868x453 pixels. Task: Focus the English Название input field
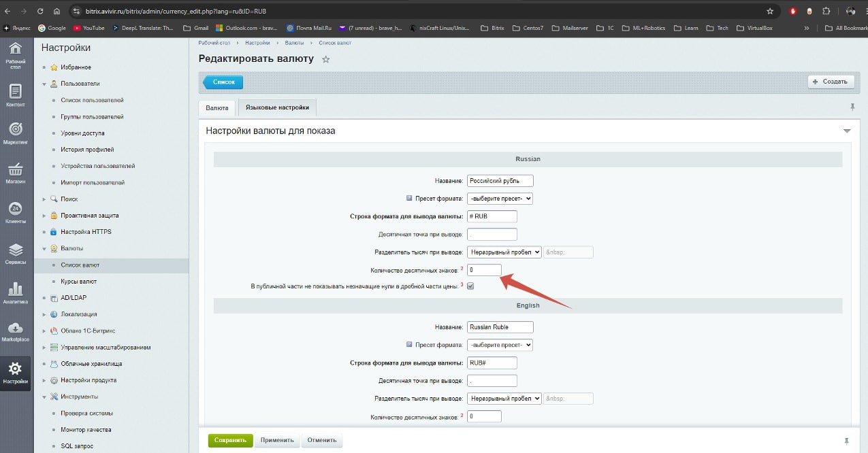pyautogui.click(x=500, y=327)
